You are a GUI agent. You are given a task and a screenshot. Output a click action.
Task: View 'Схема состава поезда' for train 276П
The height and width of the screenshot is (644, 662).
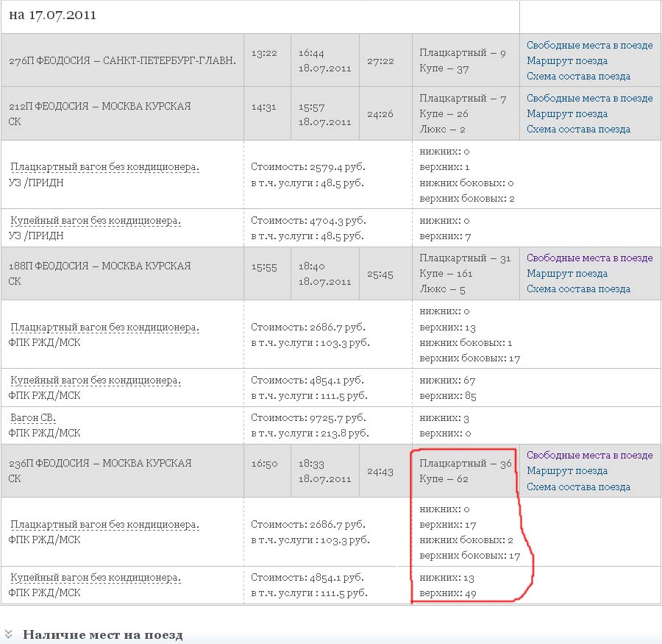(578, 76)
